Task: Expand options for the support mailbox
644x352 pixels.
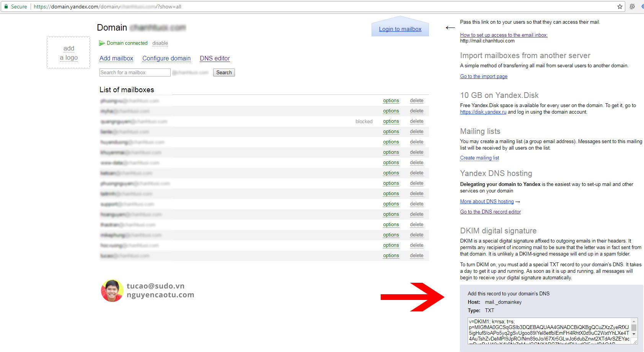Action: coord(391,204)
